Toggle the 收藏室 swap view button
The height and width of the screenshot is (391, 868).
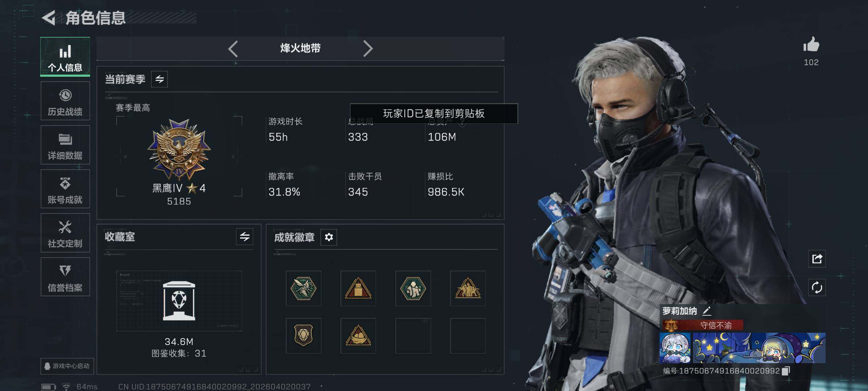245,237
